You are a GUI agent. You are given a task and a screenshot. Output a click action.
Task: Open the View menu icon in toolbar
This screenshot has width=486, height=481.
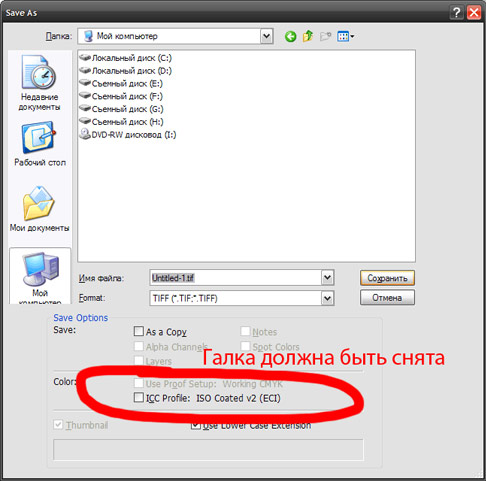[x=345, y=36]
